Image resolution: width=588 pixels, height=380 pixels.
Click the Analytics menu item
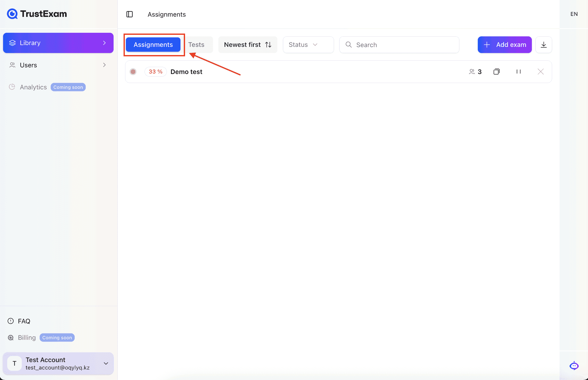coord(33,87)
